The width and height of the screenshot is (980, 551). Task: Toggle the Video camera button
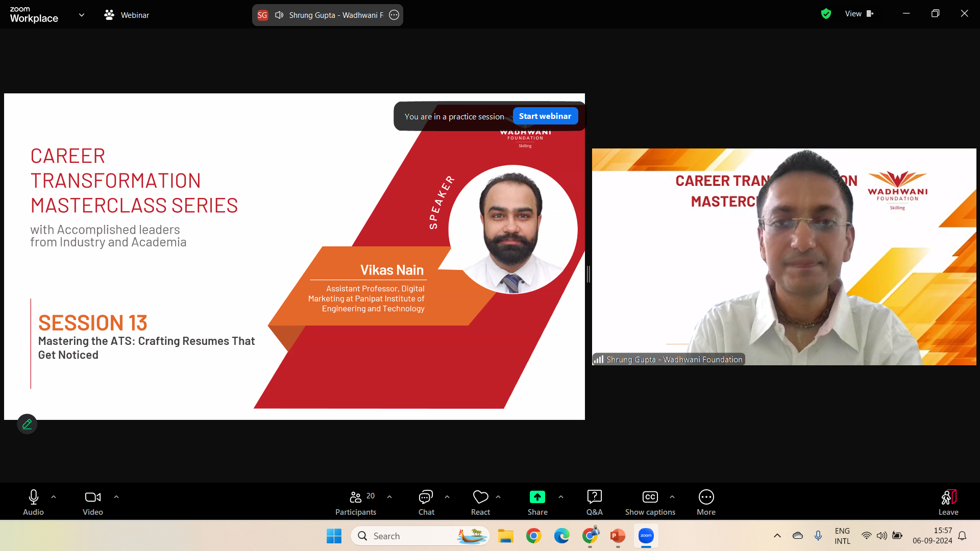coord(92,502)
